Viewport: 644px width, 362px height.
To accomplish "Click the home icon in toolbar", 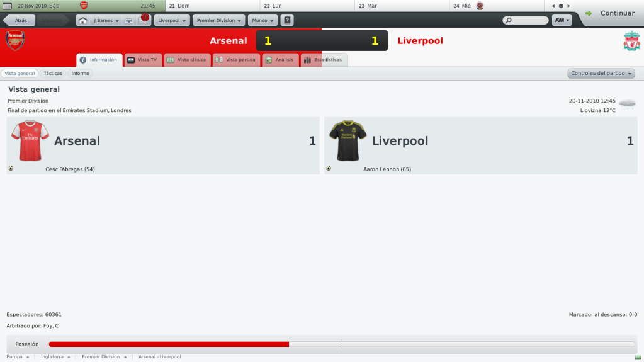I will tap(82, 21).
